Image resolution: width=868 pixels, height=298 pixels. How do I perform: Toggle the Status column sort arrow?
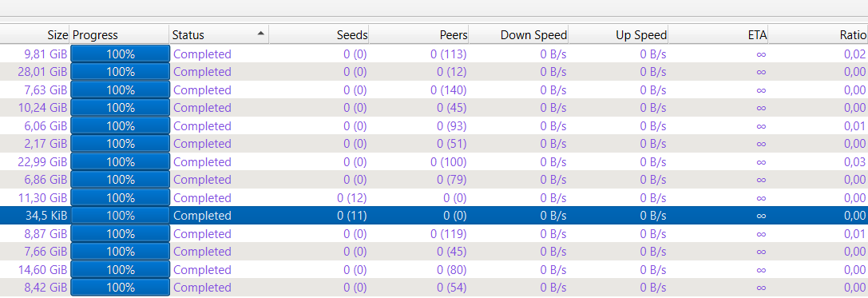261,34
